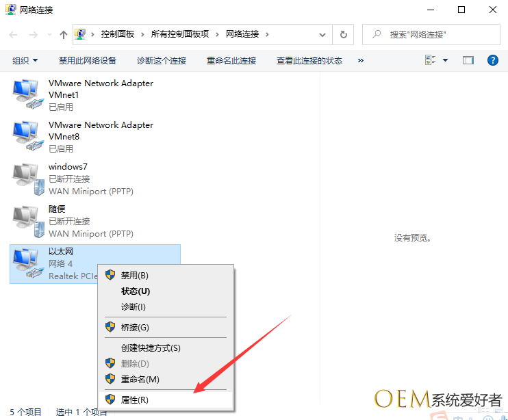This screenshot has width=508, height=420.
Task: Go up one folder level arrow
Action: [x=64, y=34]
